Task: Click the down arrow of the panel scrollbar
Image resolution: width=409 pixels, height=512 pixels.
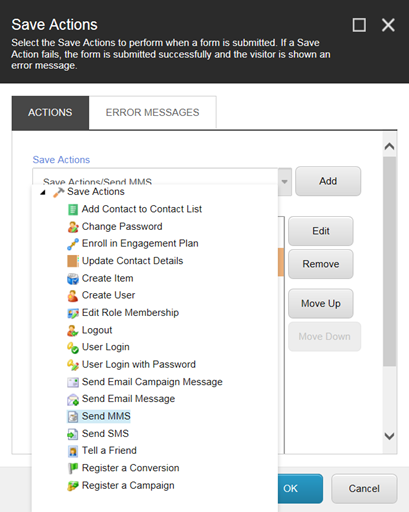Action: point(389,436)
